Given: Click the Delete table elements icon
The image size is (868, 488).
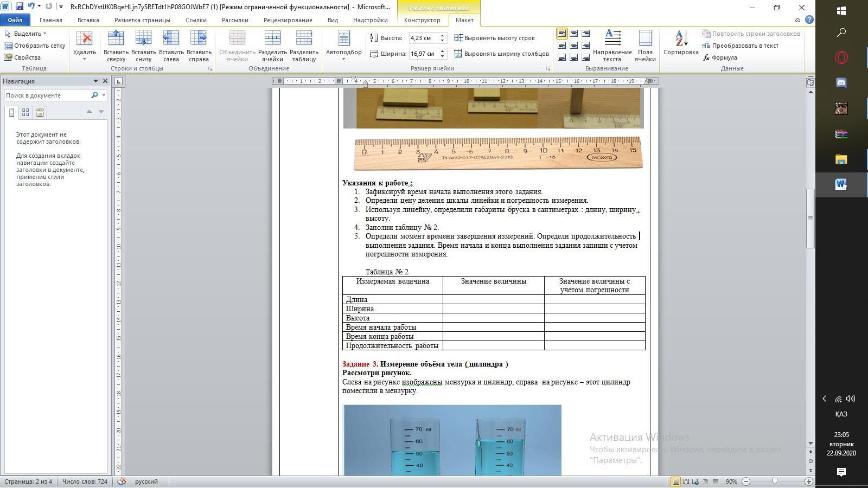Looking at the screenshot, I should (84, 46).
